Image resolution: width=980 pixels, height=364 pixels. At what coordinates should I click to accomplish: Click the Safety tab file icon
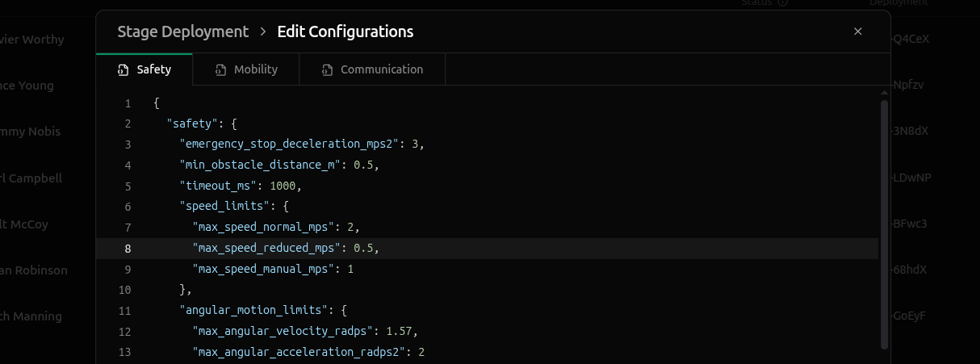click(122, 70)
